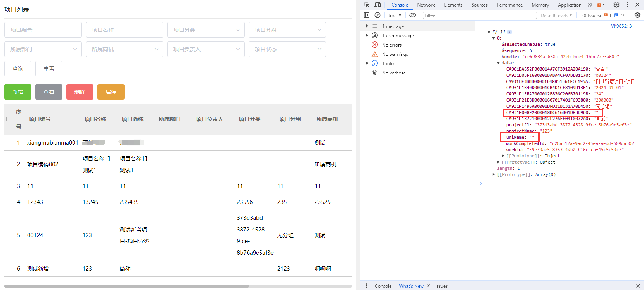Click the table horizontal scrollbar
644x290 pixels.
pos(126,286)
